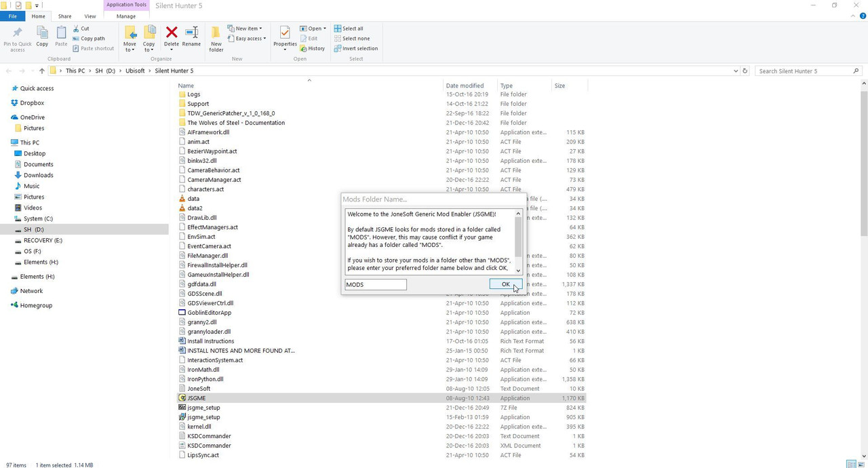Select Quick access in the navigation pane
The height and width of the screenshot is (468, 868).
31,88
